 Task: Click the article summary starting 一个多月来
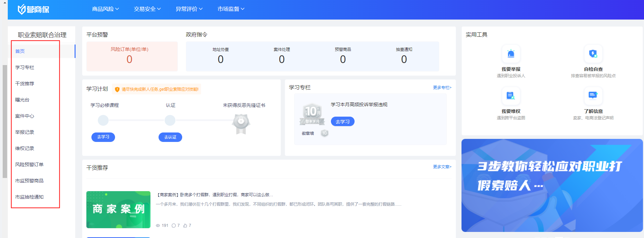pyautogui.click(x=279, y=204)
